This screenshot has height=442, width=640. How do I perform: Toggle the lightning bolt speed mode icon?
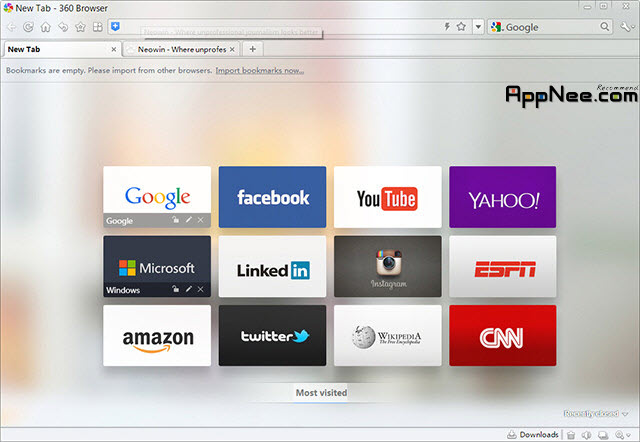point(447,27)
